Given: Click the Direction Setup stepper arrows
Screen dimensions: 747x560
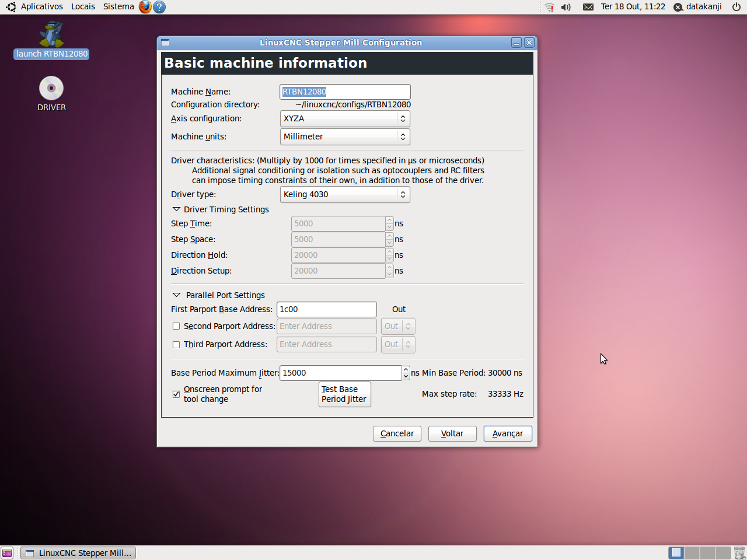Looking at the screenshot, I should [389, 271].
